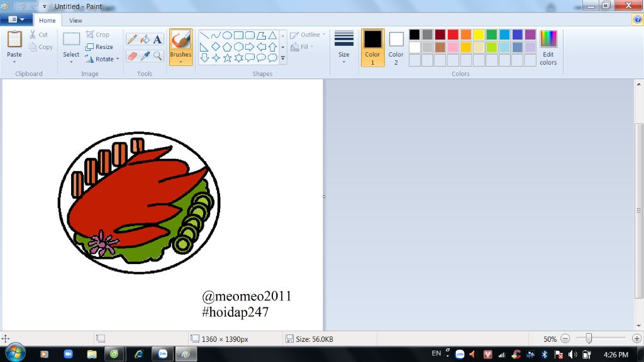Click the '@meomeo2011' text on canvas
This screenshot has height=362, width=644.
click(247, 297)
